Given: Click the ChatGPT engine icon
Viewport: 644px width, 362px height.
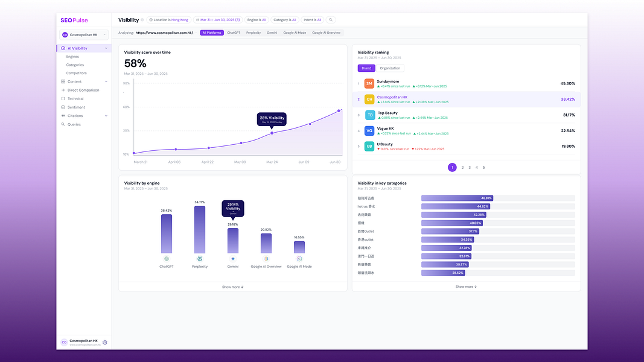Looking at the screenshot, I should tap(167, 259).
